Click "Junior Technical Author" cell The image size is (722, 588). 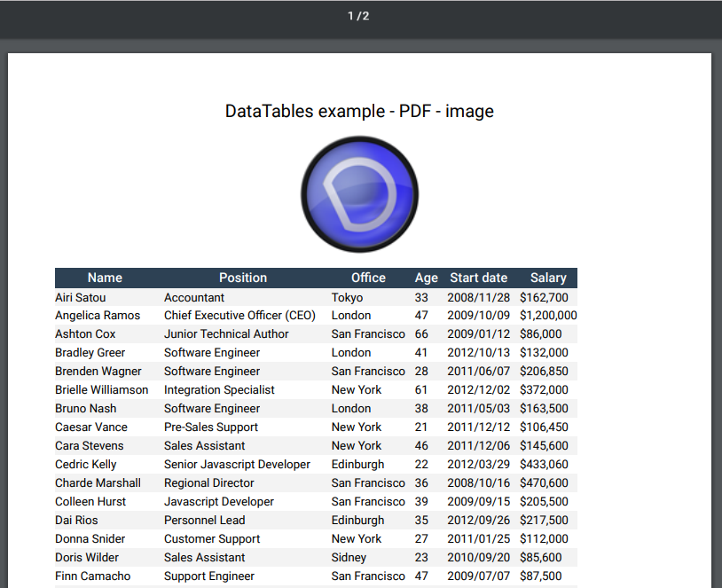226,333
